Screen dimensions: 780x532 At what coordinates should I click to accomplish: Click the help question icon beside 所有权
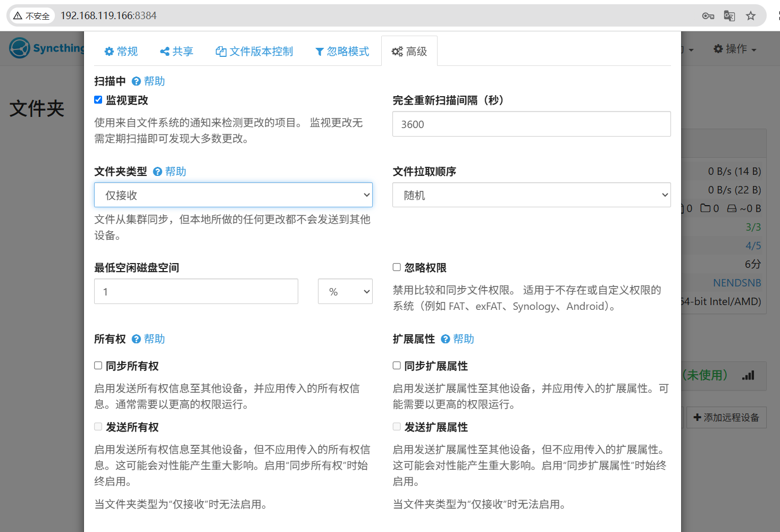click(x=136, y=339)
